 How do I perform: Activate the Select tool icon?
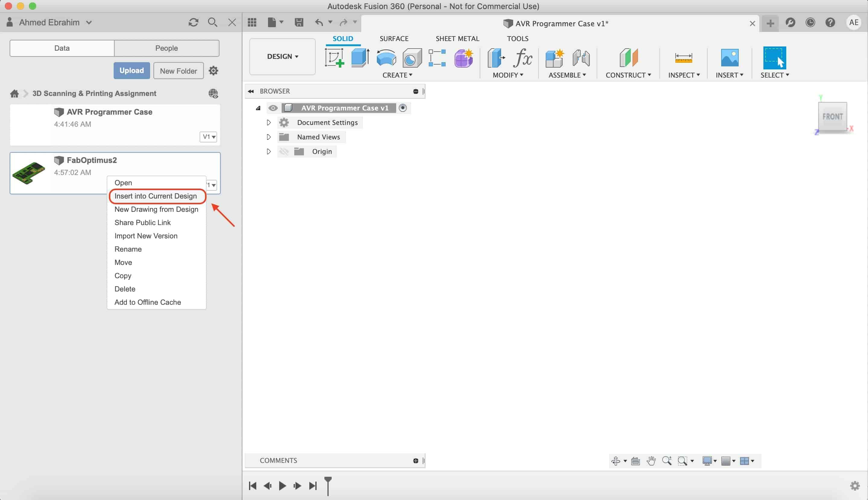(775, 57)
